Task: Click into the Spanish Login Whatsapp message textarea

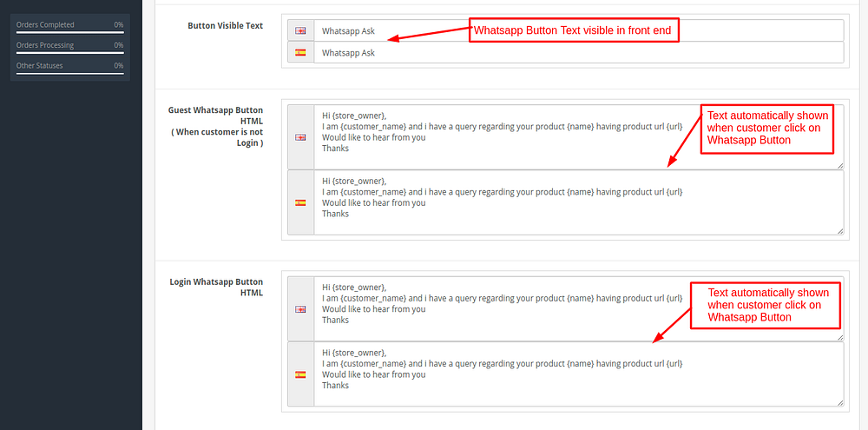Action: click(579, 374)
